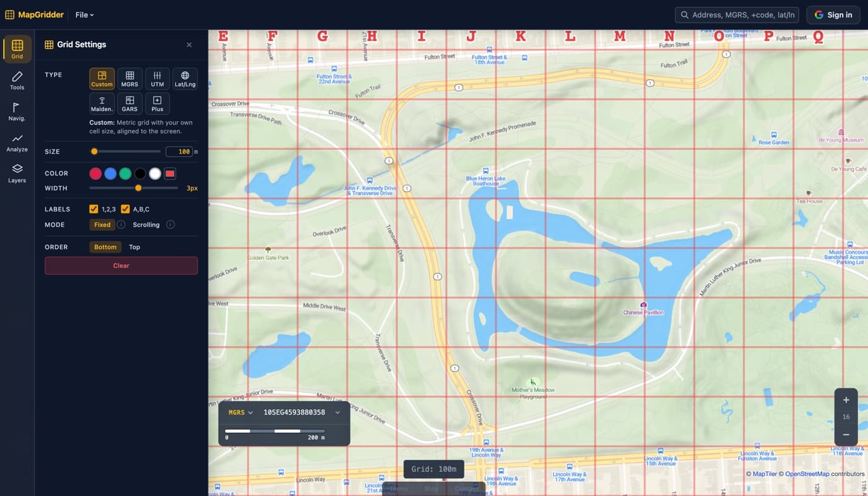868x496 pixels.
Task: Click the Chinese Pavilion map marker
Action: click(x=644, y=305)
